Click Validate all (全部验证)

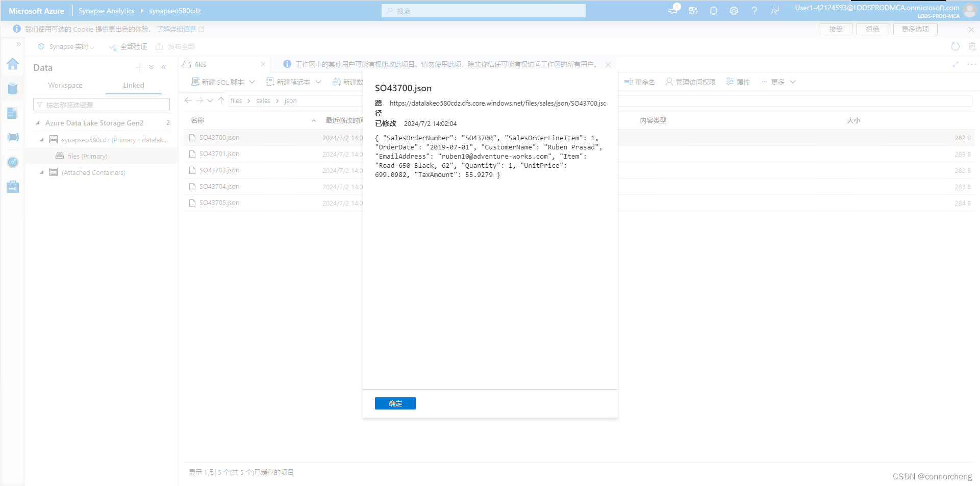(x=128, y=46)
